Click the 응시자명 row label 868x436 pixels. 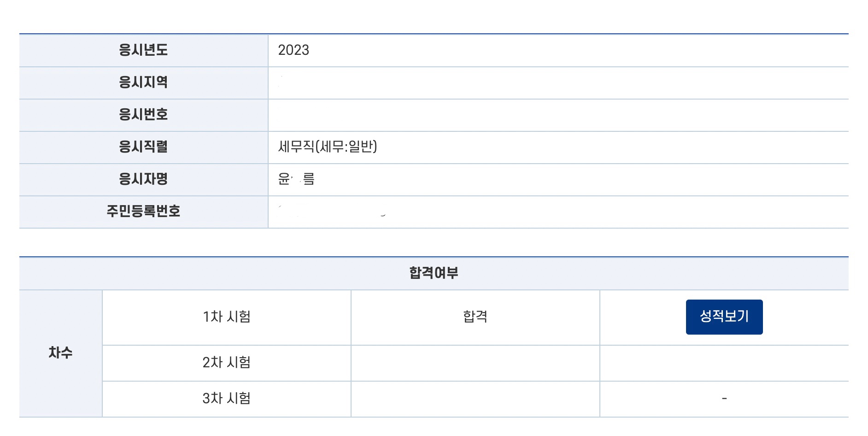(x=143, y=179)
